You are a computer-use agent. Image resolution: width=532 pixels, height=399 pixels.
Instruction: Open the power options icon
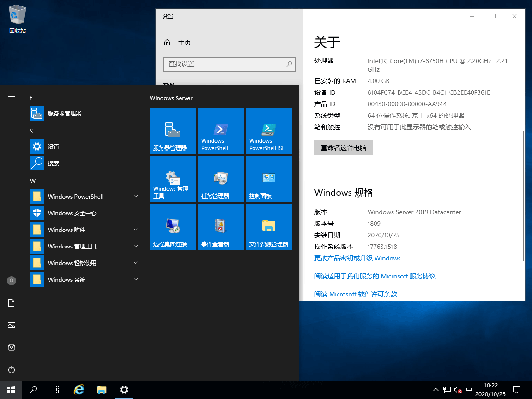[11, 369]
